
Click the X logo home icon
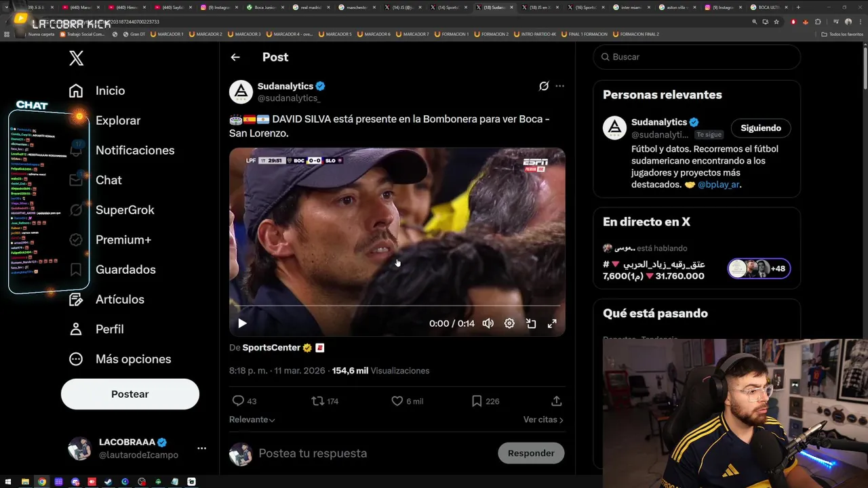pos(76,58)
